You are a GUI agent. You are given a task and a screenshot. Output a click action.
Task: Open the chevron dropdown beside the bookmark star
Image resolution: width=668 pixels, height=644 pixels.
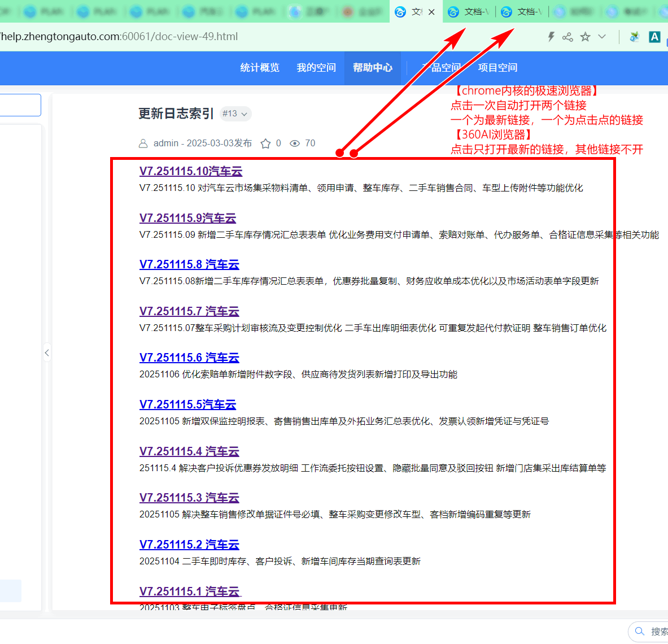pyautogui.click(x=602, y=36)
